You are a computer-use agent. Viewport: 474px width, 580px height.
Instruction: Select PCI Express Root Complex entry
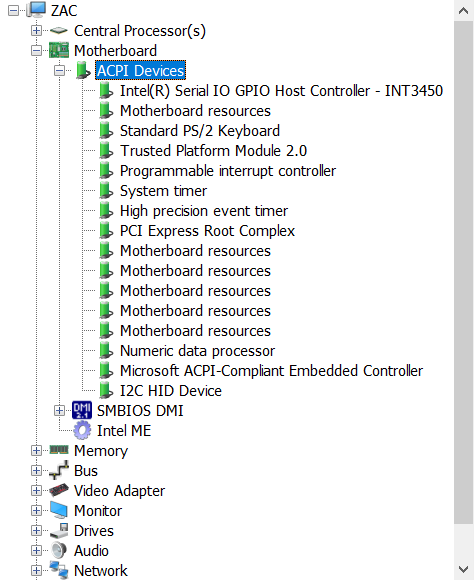207,230
